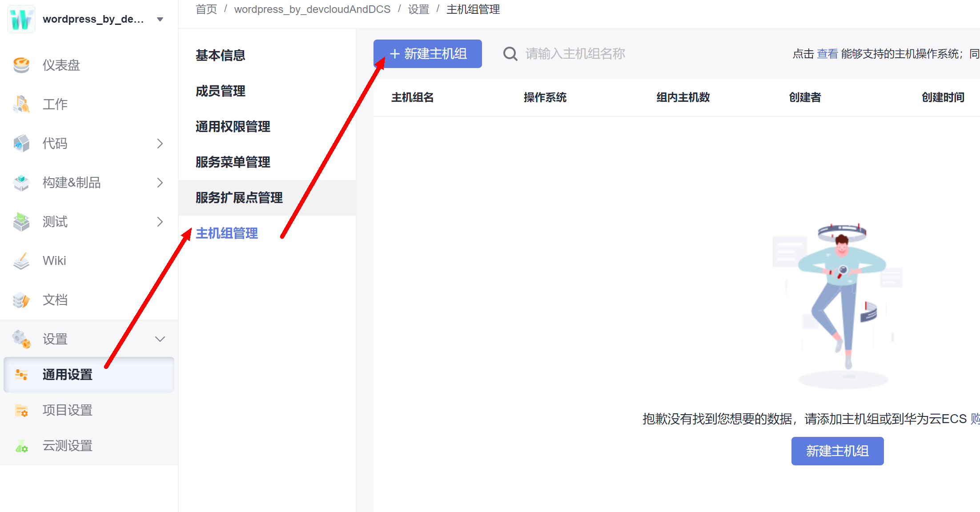Go to 项目设置 sidebar item
This screenshot has height=512, width=980.
click(x=68, y=410)
